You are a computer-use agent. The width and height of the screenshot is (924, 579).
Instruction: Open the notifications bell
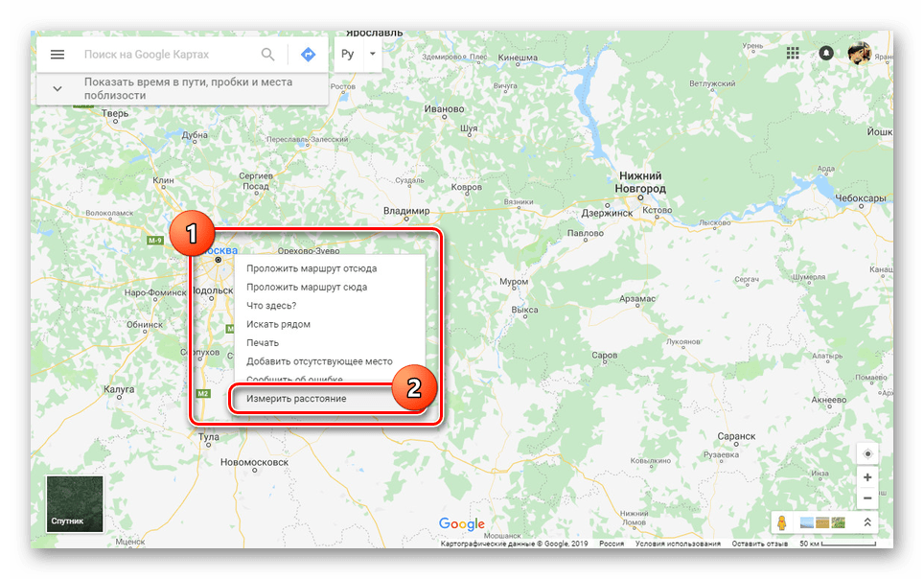click(826, 54)
